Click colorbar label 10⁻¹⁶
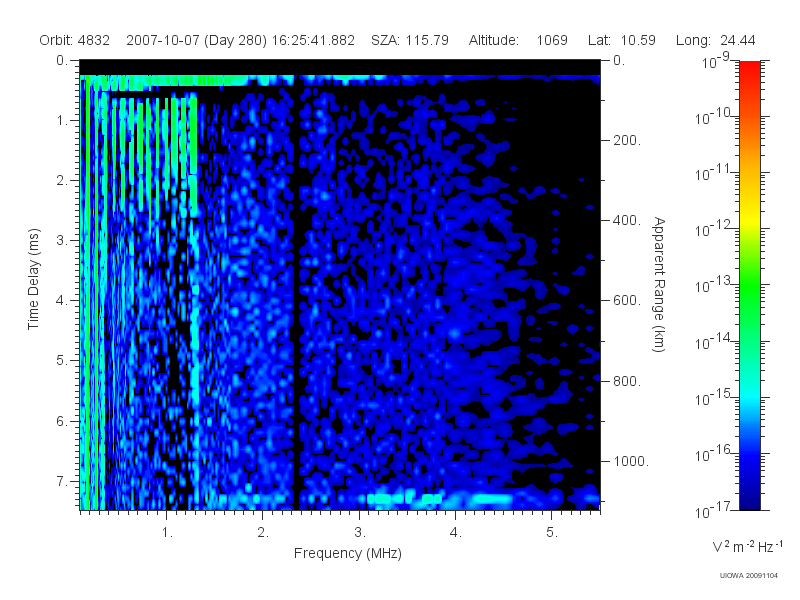The width and height of the screenshot is (800, 600). click(714, 455)
